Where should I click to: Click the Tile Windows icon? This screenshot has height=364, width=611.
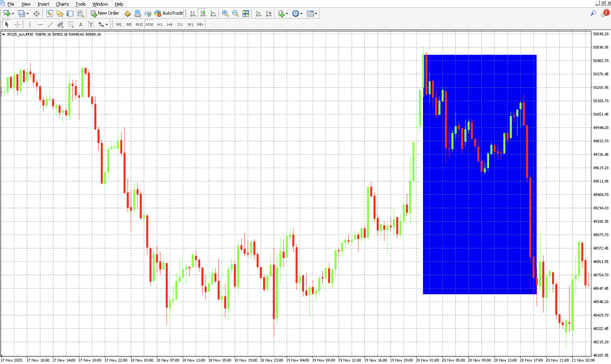click(x=246, y=13)
